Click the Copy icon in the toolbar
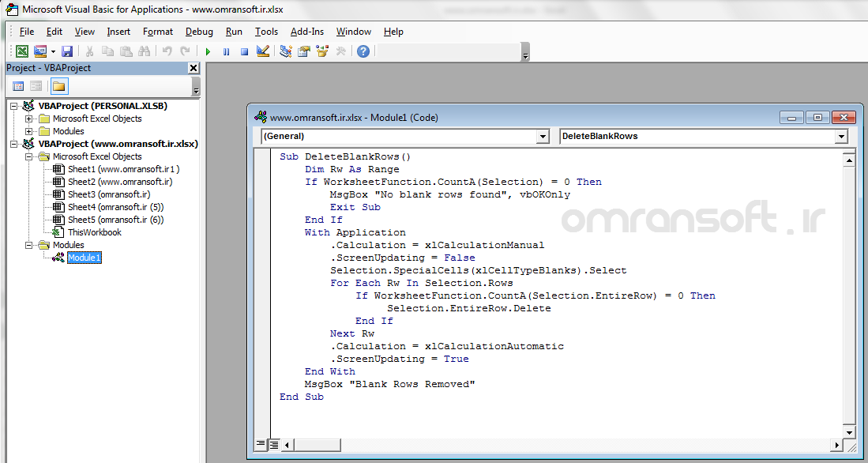 tap(108, 51)
